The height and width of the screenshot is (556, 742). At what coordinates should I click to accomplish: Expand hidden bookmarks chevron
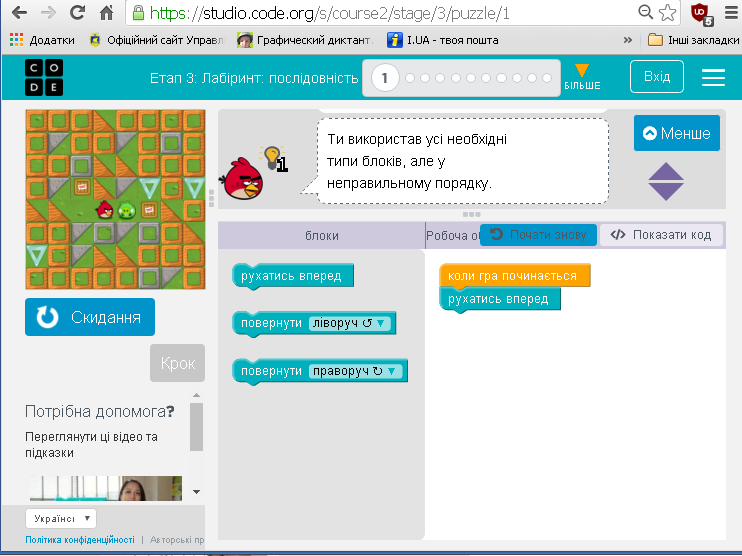coord(628,40)
